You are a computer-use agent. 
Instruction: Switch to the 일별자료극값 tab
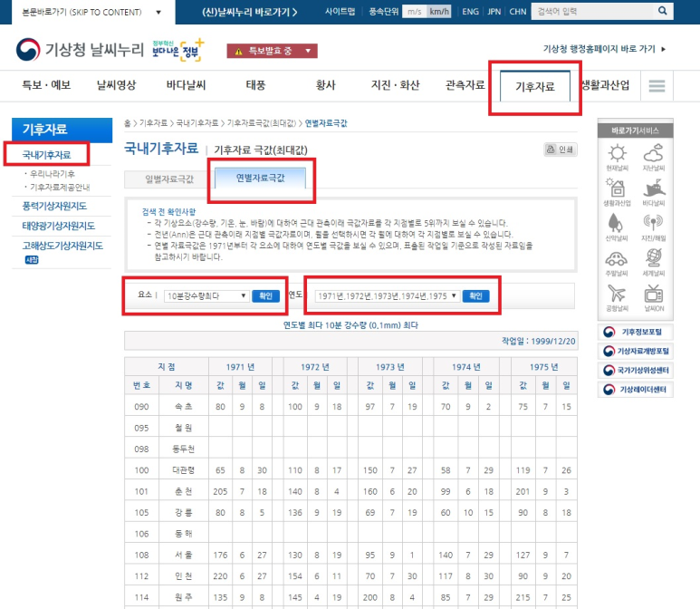pyautogui.click(x=168, y=178)
